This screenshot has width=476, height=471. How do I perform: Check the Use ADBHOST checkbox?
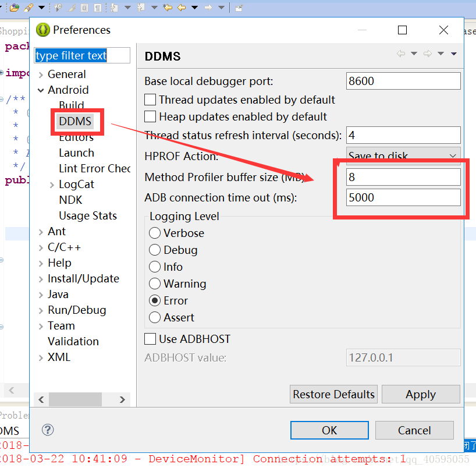coord(150,339)
